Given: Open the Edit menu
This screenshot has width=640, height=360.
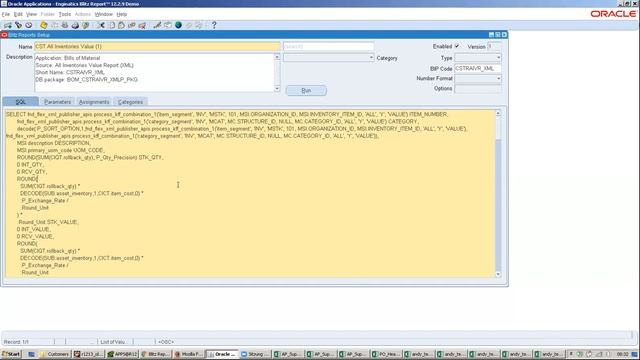Looking at the screenshot, I should [18, 14].
